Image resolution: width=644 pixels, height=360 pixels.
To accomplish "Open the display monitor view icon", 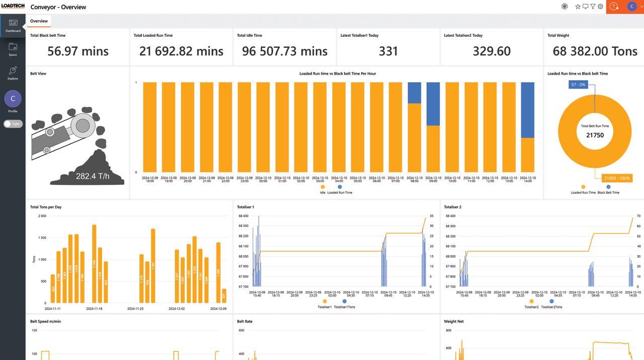I will (x=585, y=7).
